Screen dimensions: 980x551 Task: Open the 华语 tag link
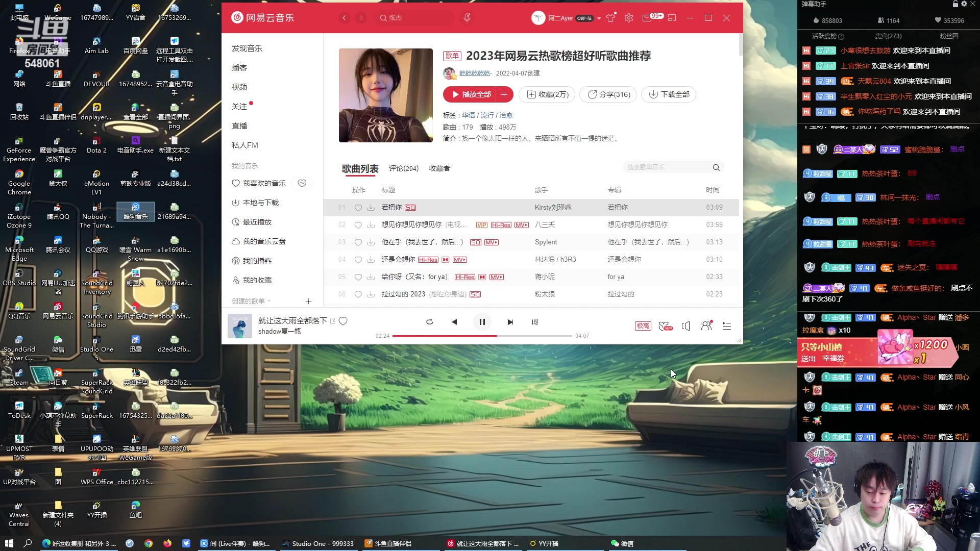tap(469, 115)
